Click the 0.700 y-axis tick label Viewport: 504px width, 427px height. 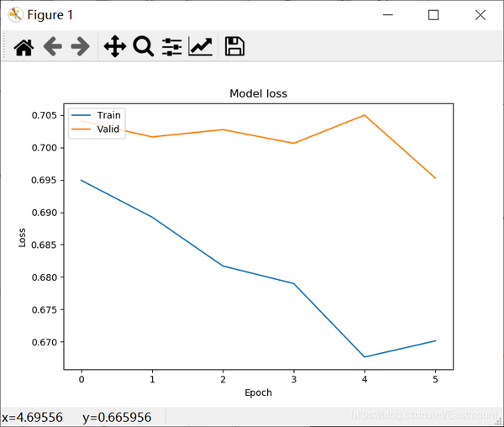44,148
